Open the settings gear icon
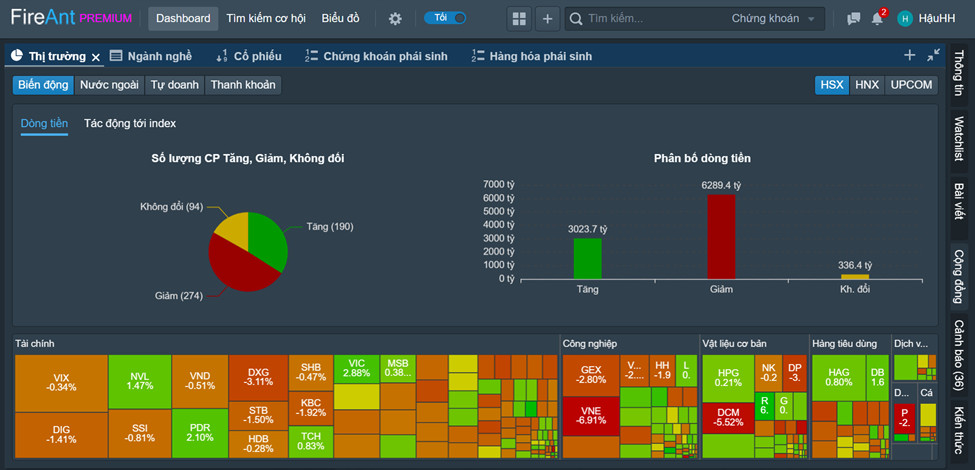The image size is (975, 470). coord(395,19)
